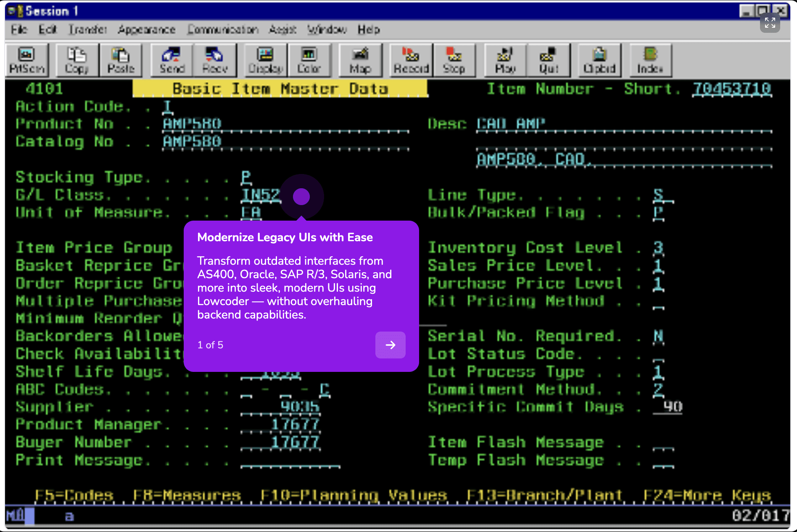Click the Stop toolbar icon
Screen dimensions: 797x532
(x=454, y=61)
